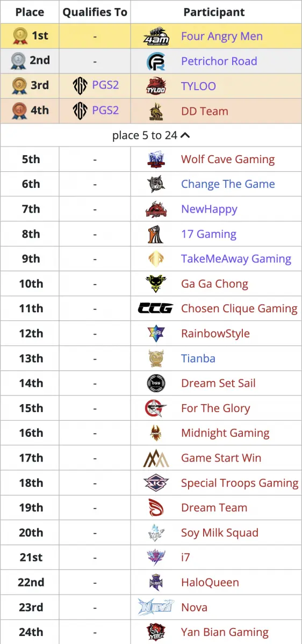Open the Tianba team link
Image resolution: width=302 pixels, height=644 pixels.
tap(198, 358)
